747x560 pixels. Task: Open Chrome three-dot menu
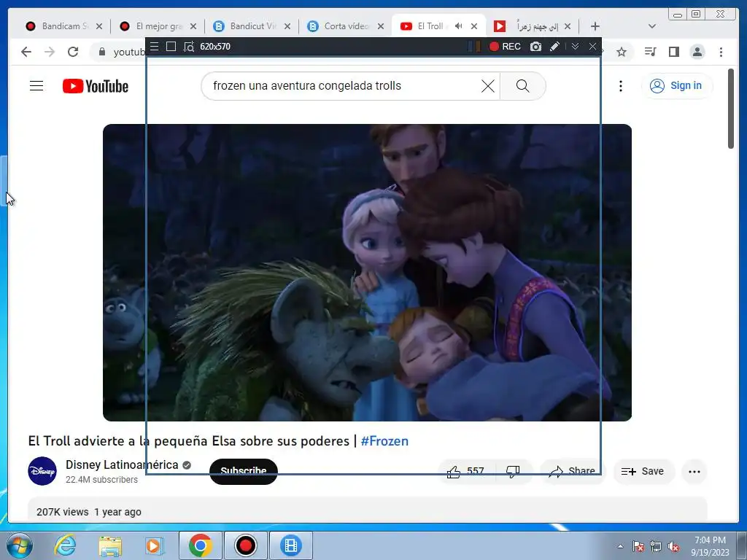[x=721, y=52]
